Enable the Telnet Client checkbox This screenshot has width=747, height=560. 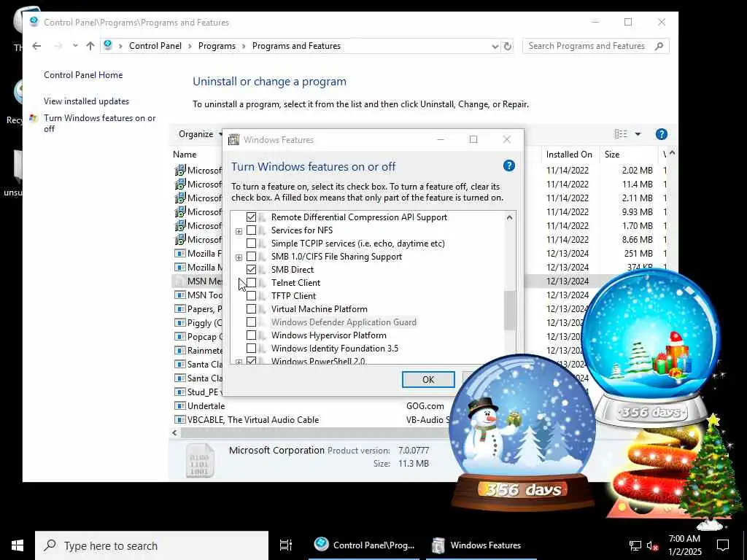pyautogui.click(x=251, y=283)
